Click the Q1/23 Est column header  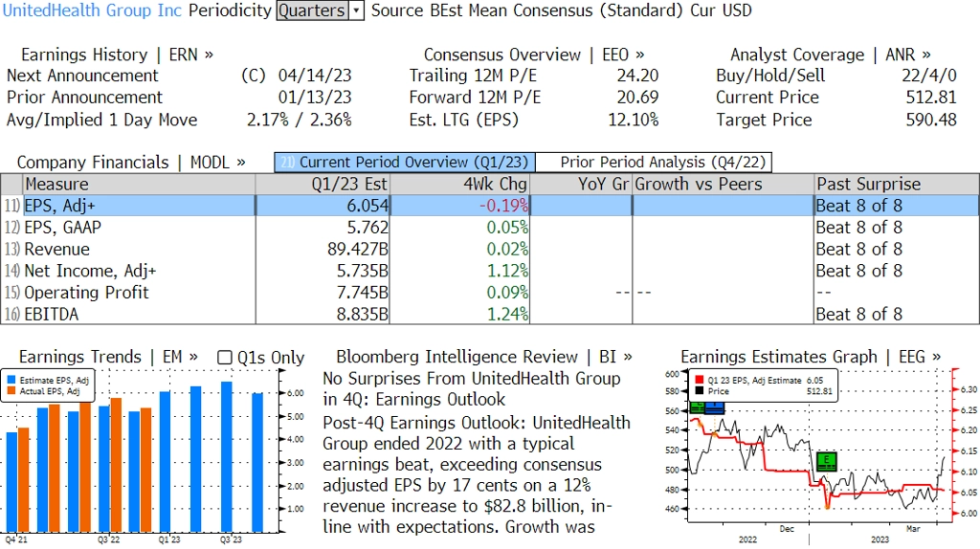point(323,185)
